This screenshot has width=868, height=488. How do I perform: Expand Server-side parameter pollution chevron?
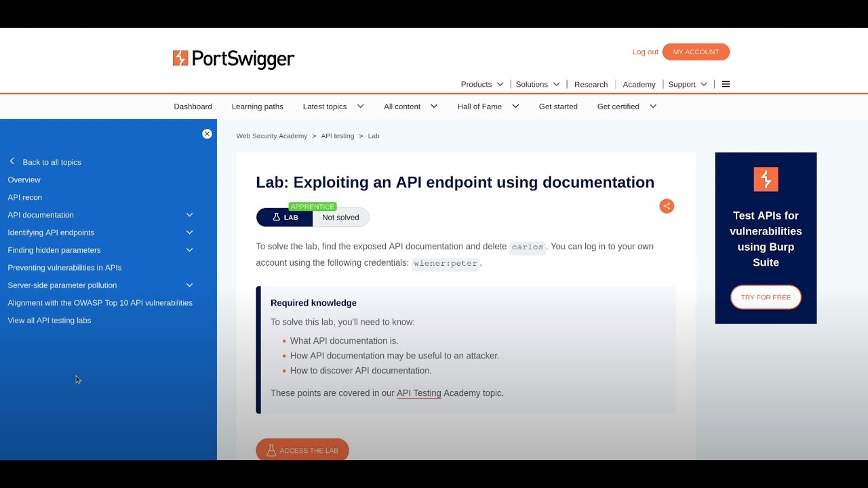pyautogui.click(x=190, y=285)
